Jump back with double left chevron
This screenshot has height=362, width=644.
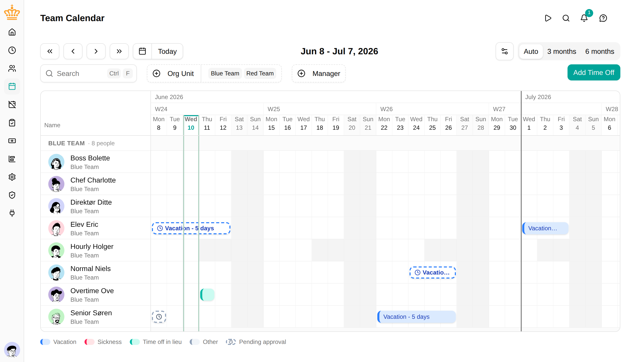[x=50, y=51]
